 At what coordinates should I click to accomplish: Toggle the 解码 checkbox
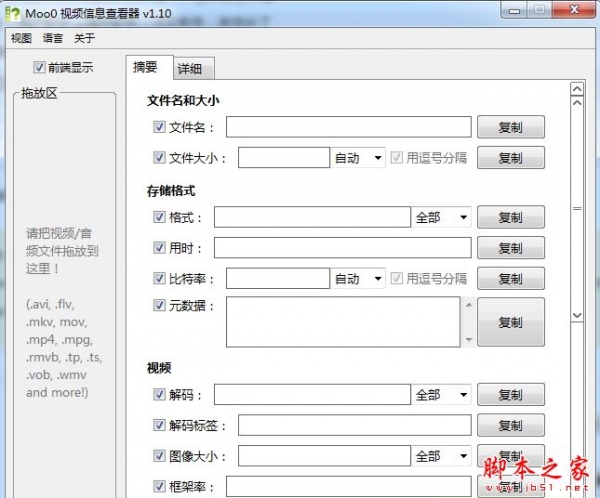159,394
